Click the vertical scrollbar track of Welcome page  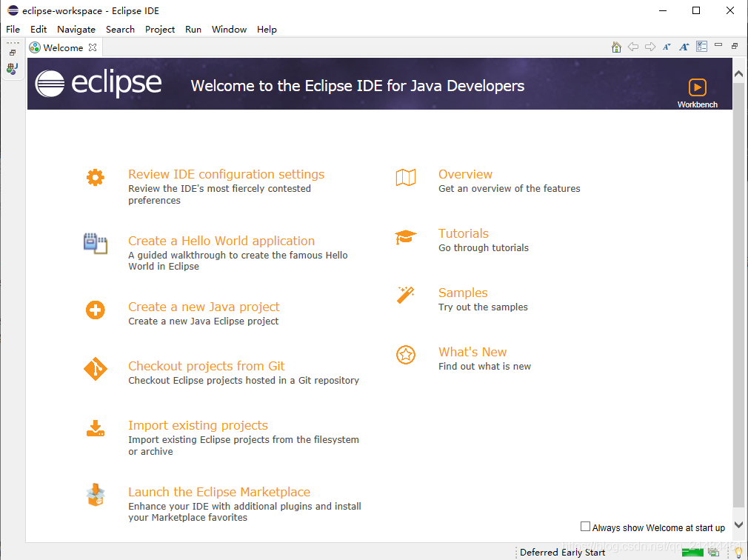pyautogui.click(x=738, y=296)
